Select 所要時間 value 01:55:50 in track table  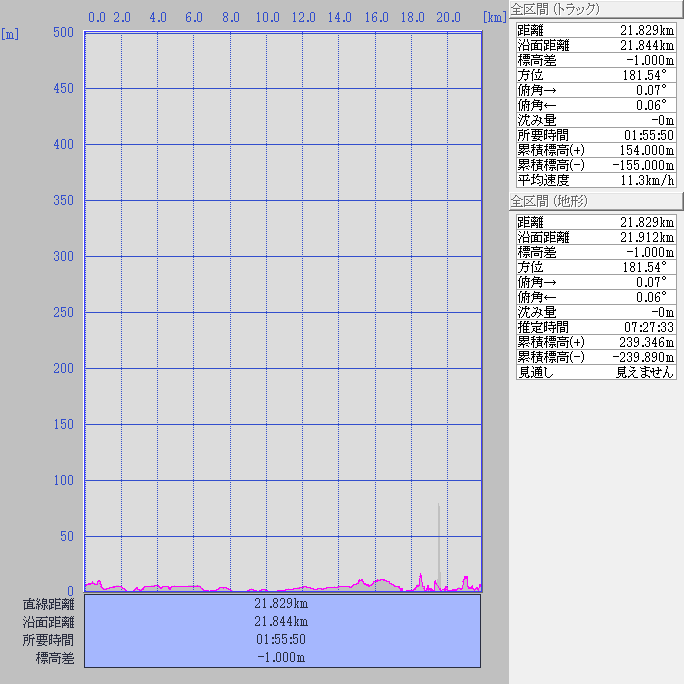[649, 135]
